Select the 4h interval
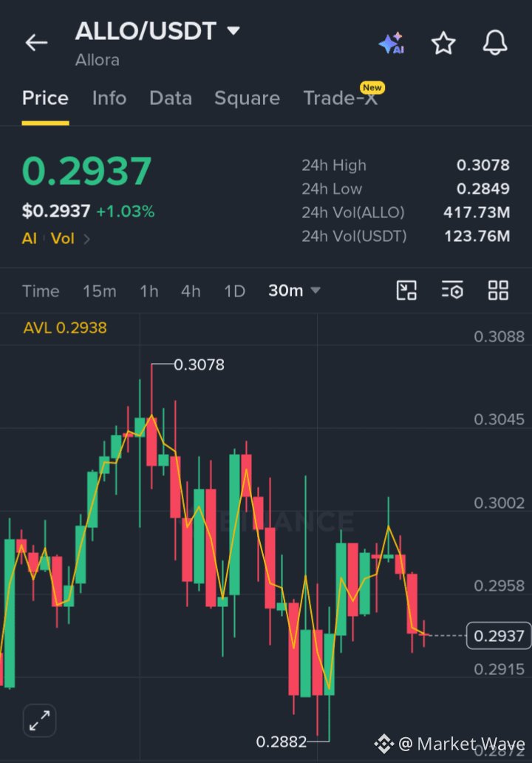532x763 pixels. click(191, 291)
